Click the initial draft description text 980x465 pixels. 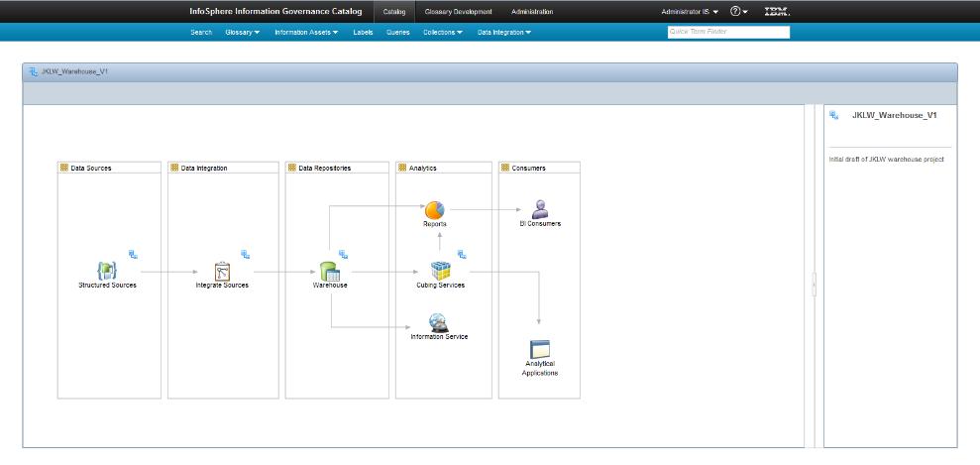pos(886,160)
